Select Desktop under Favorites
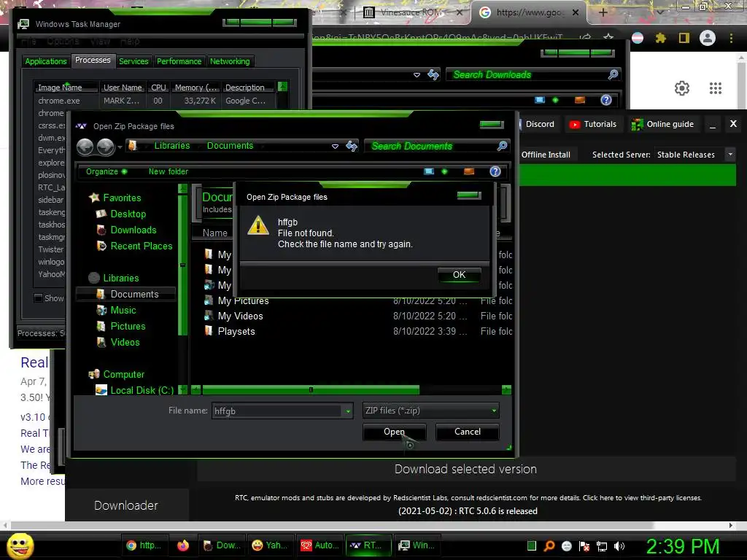Screen dimensions: 747x560 point(128,214)
